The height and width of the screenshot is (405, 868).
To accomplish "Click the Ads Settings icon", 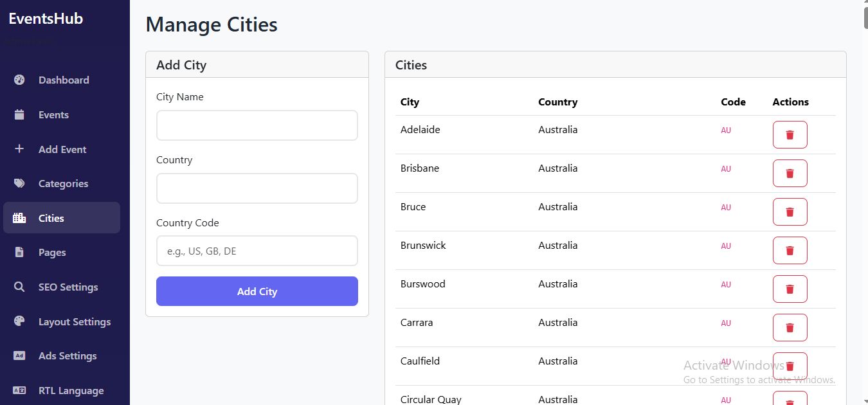I will tap(19, 356).
